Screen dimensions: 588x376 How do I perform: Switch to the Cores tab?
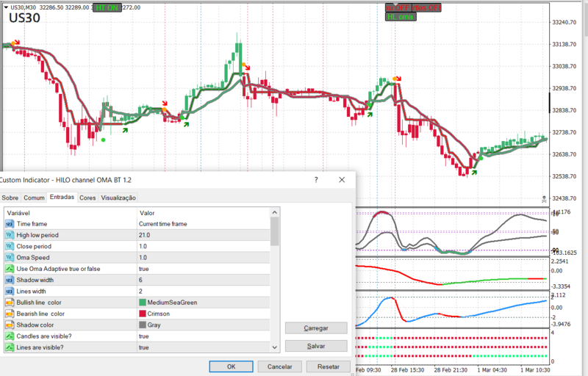click(x=87, y=198)
